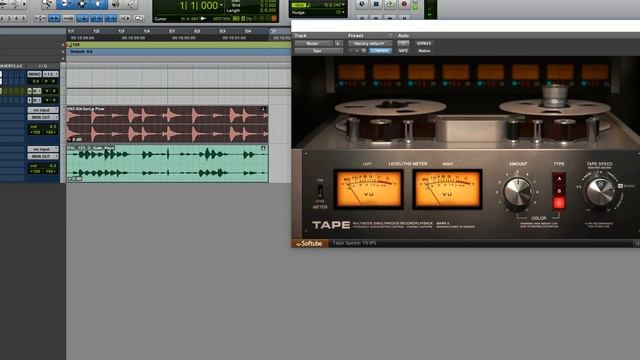
Task: Click the kick track volume value -6.5
Action: [52, 127]
